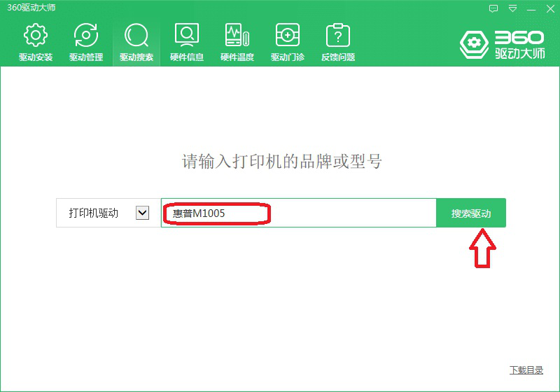Open the 驱动门诊 first-aid icon tab

point(288,42)
